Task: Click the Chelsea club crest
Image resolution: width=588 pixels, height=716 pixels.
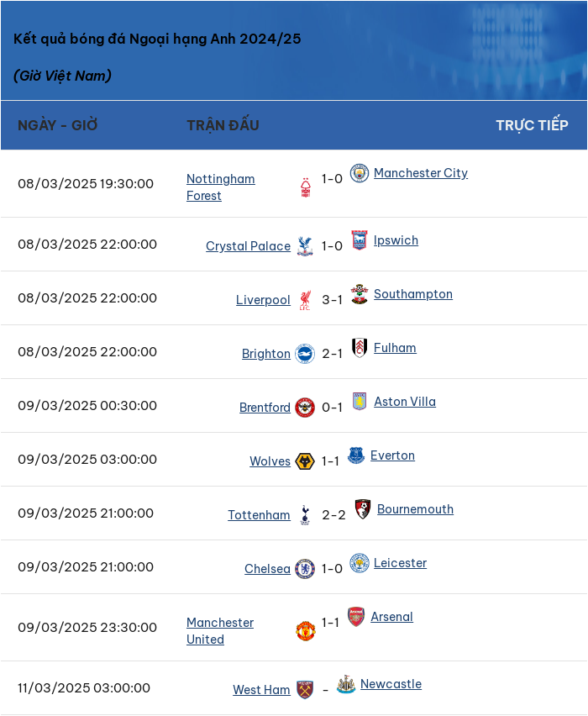Action: [305, 569]
